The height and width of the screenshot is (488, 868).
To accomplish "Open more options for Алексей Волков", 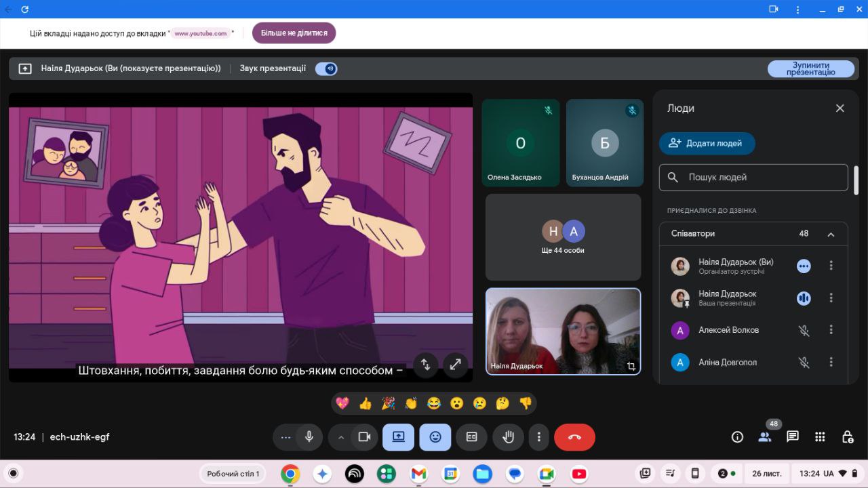I will tap(831, 330).
